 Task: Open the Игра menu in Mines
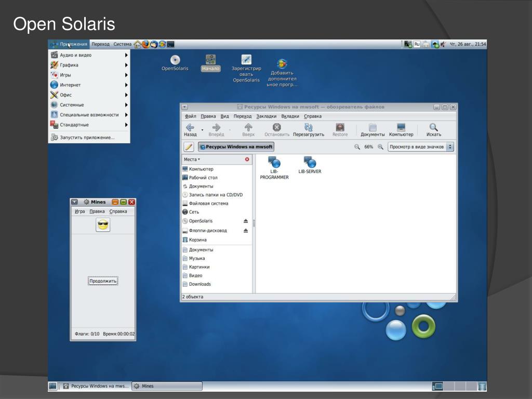tap(79, 211)
